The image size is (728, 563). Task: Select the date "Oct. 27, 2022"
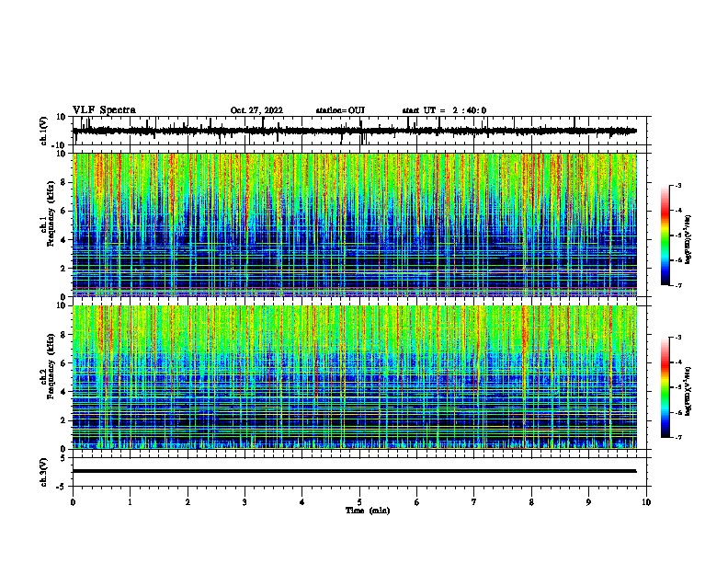pyautogui.click(x=256, y=110)
